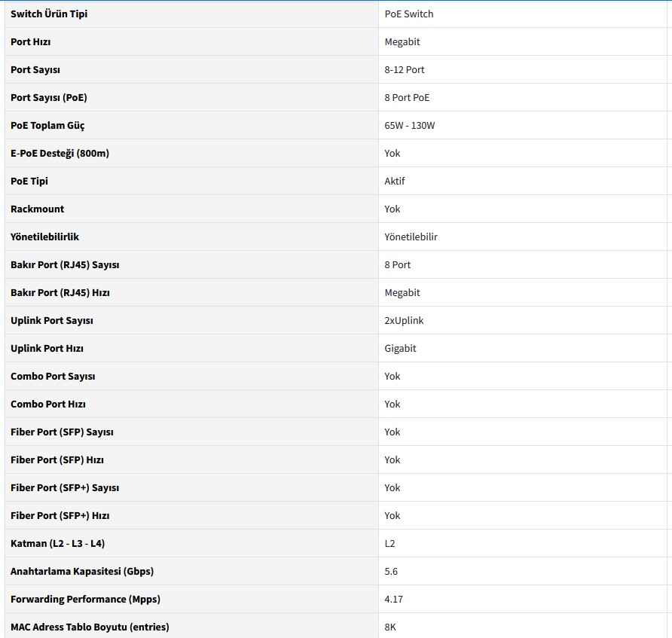
Task: Select the '8-12 Port' value
Action: (x=405, y=69)
